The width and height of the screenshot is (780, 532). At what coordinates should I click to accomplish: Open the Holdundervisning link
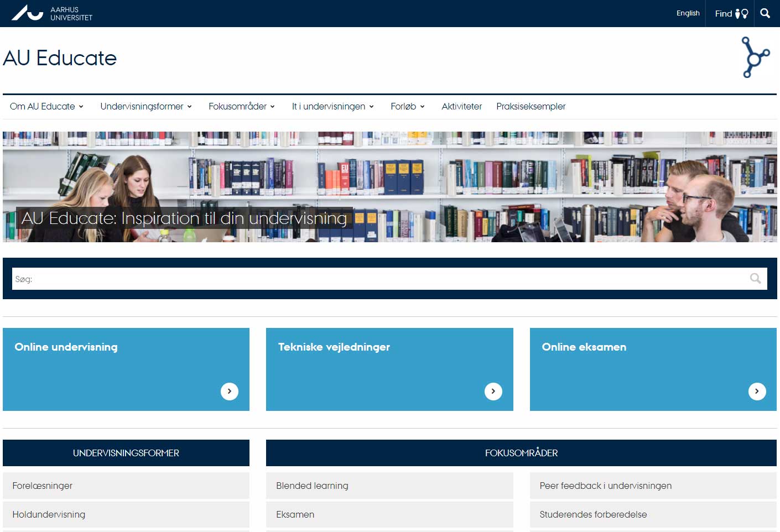126,514
